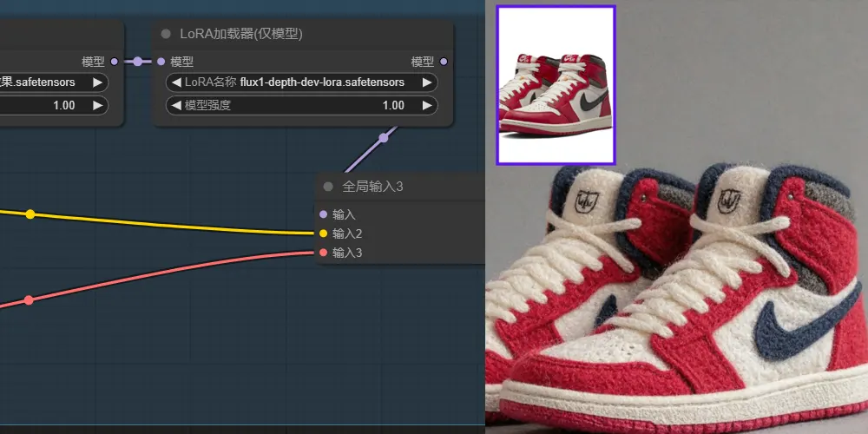Select 全局输入3 node title
The height and width of the screenshot is (434, 868).
[x=372, y=187]
